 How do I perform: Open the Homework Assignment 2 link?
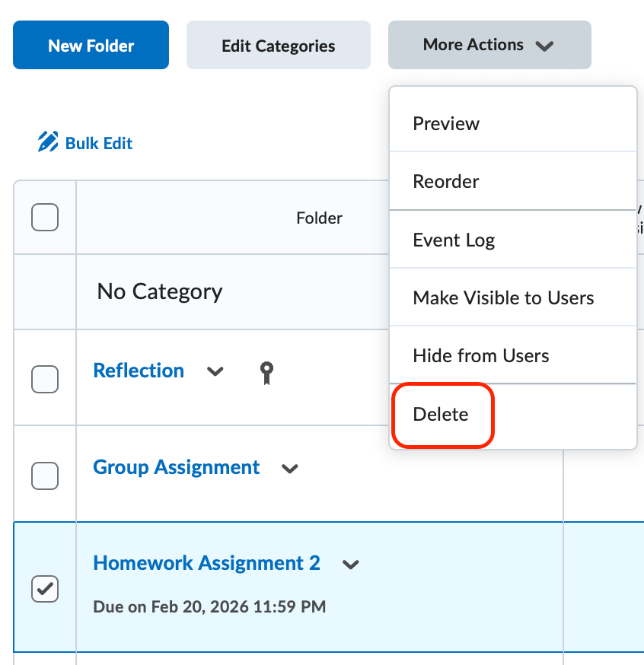(x=206, y=563)
